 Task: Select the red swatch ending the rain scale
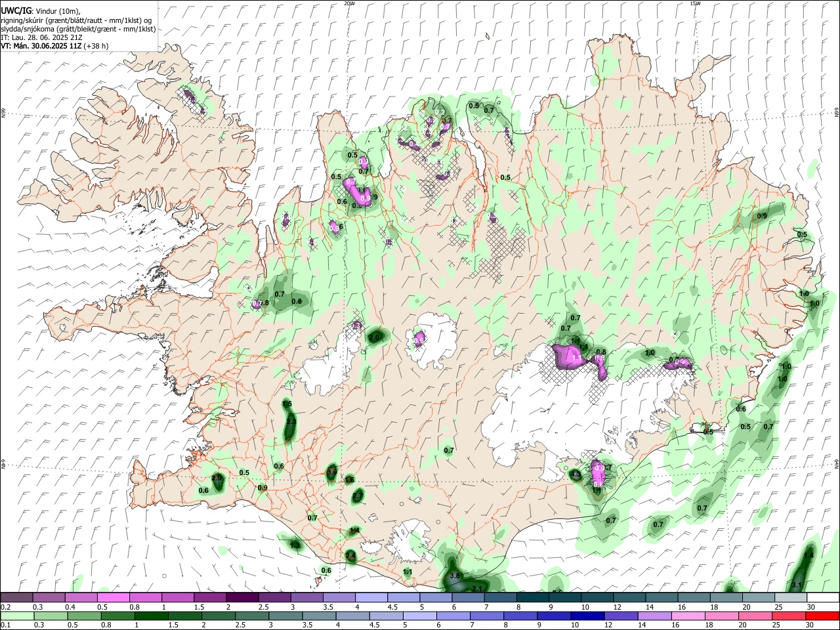coord(823,616)
